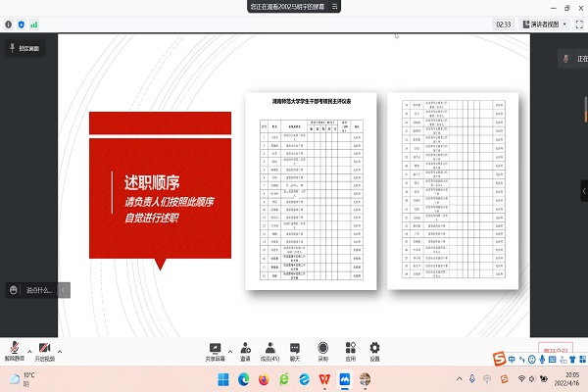Start recording with the 录制 icon
Viewport: 588px width, 392px height.
pos(323,349)
